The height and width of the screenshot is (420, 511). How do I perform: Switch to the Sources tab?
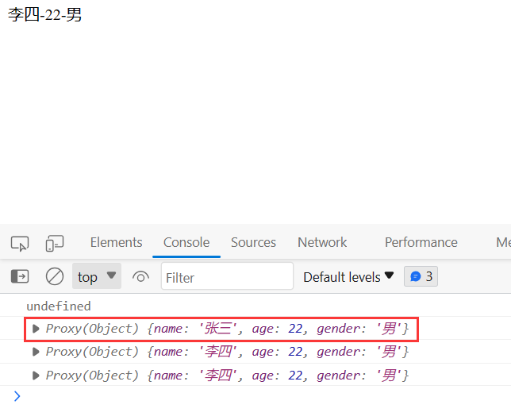click(254, 243)
